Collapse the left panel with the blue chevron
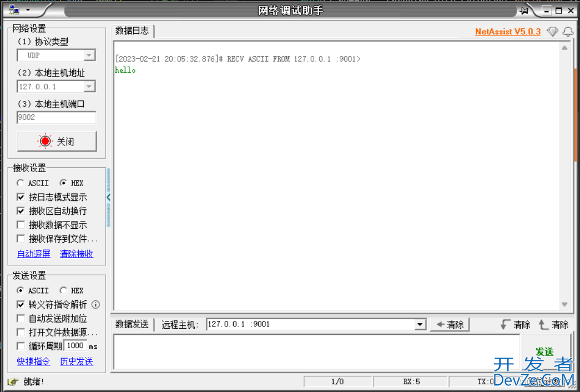 click(x=108, y=197)
